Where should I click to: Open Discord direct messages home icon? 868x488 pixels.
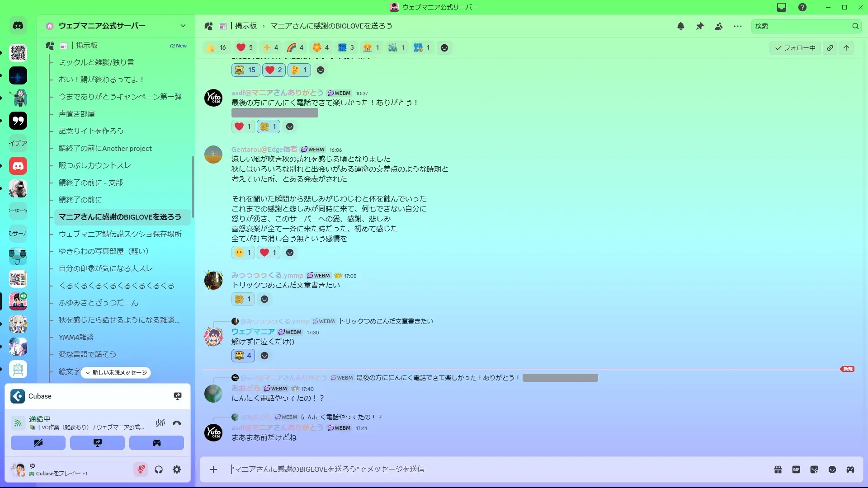[18, 26]
